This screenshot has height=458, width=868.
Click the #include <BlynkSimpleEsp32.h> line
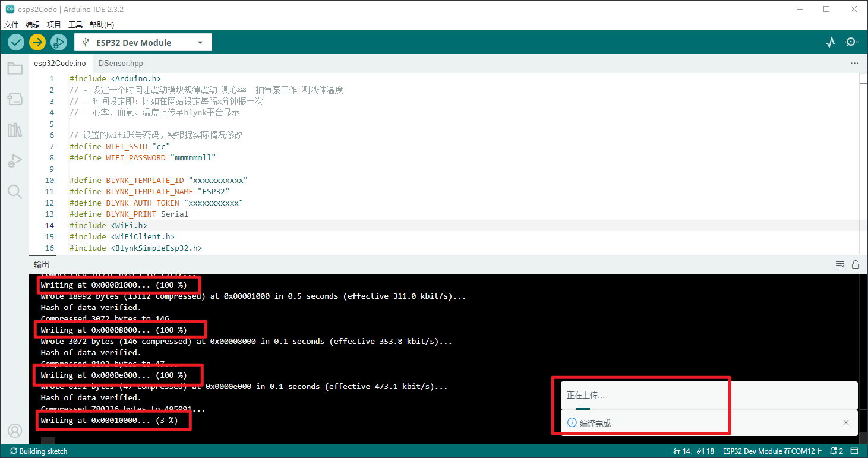click(135, 248)
